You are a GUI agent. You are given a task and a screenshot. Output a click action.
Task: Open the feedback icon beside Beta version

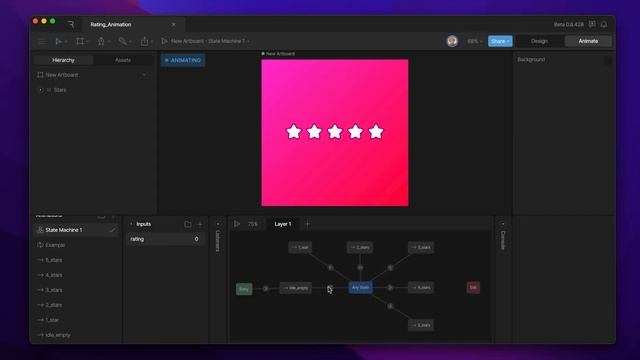coord(592,24)
